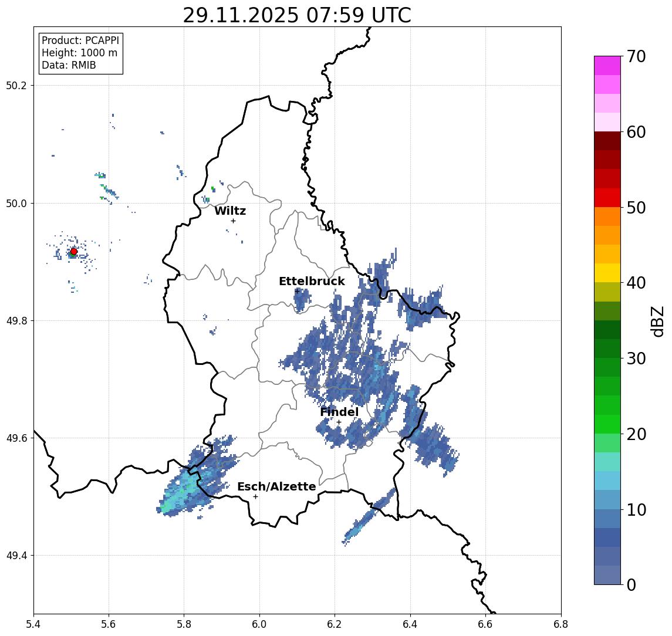Select the Wiltz city label
The image size is (672, 636).
pyautogui.click(x=230, y=211)
